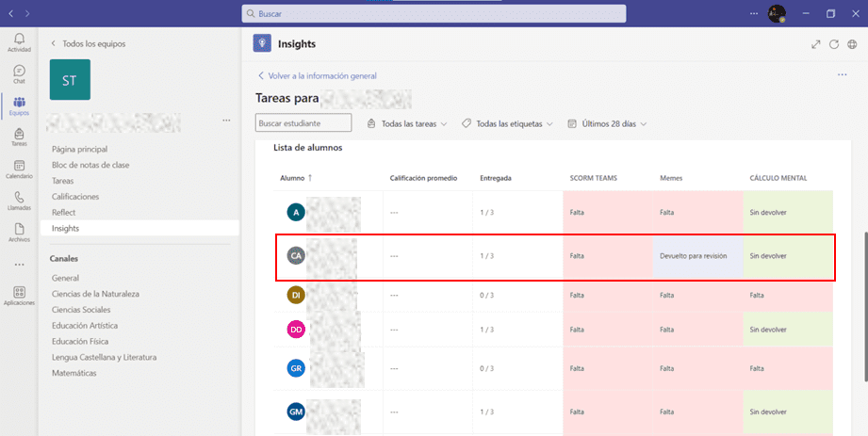This screenshot has height=436, width=868.
Task: Show more apps ellipsis in left rail
Action: [x=20, y=265]
